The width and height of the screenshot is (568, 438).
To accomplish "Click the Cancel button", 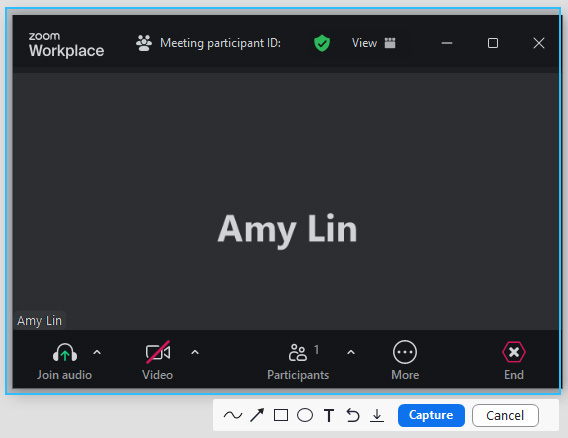I will tap(505, 416).
